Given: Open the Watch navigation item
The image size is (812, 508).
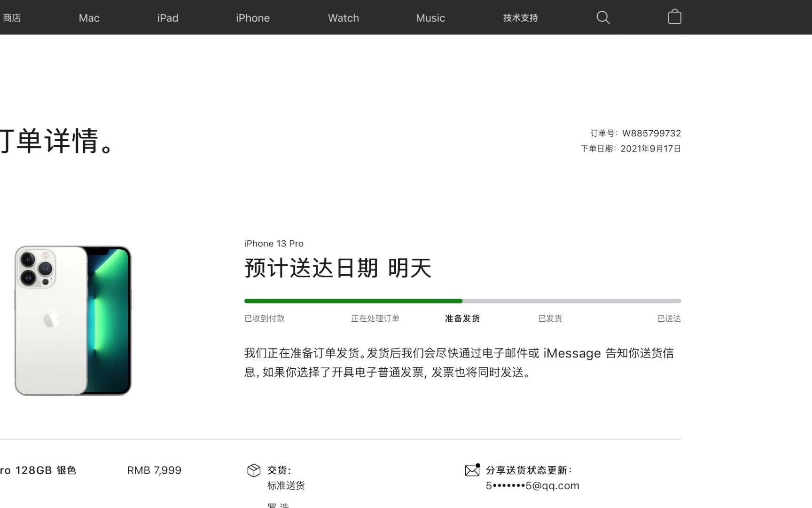Looking at the screenshot, I should (344, 18).
